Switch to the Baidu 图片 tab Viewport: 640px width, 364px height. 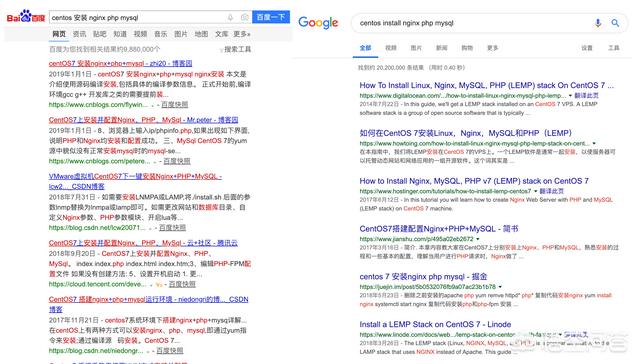[181, 34]
